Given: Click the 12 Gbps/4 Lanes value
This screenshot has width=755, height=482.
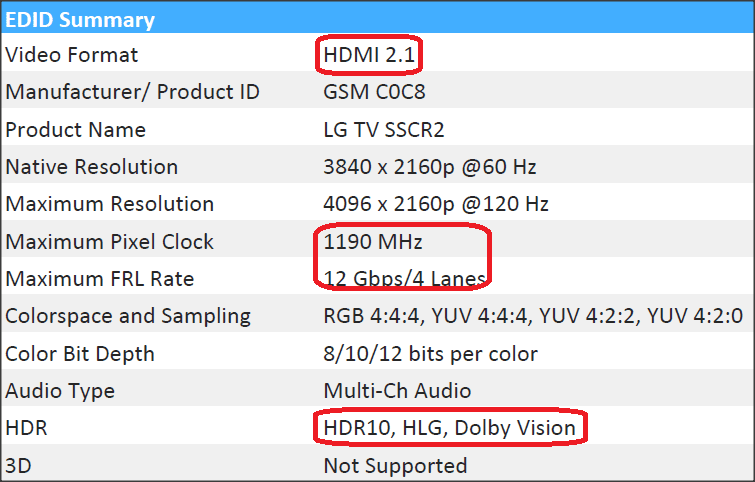Looking at the screenshot, I should point(405,279).
